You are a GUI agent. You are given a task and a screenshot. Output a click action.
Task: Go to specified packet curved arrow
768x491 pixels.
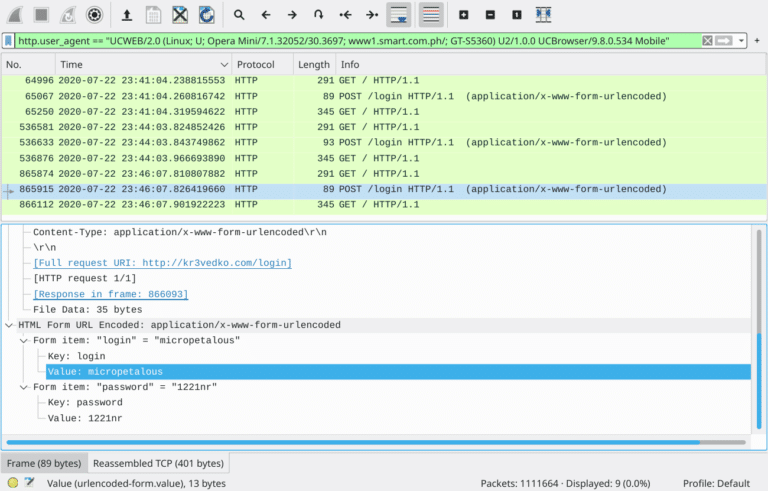[x=318, y=15]
